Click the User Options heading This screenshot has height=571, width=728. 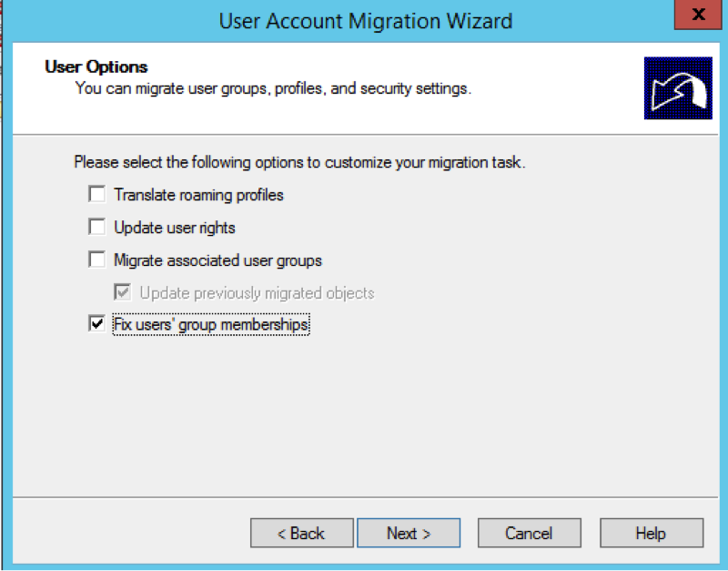[x=96, y=67]
